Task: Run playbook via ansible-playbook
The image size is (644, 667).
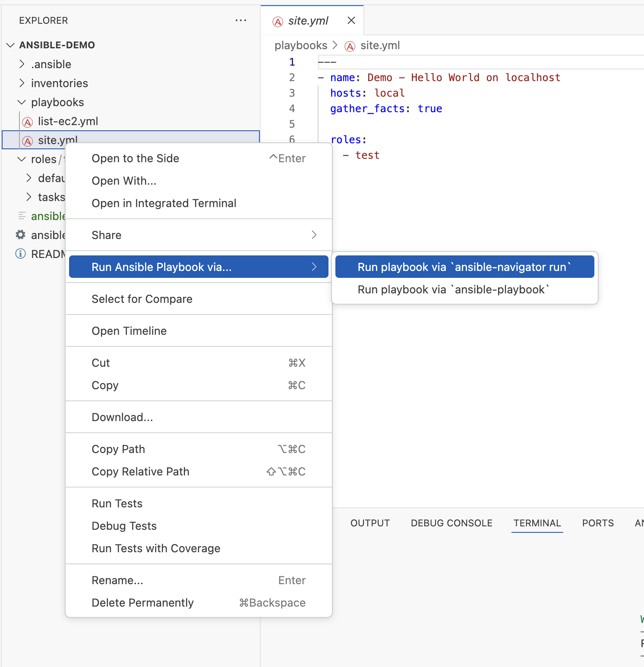Action: click(465, 289)
